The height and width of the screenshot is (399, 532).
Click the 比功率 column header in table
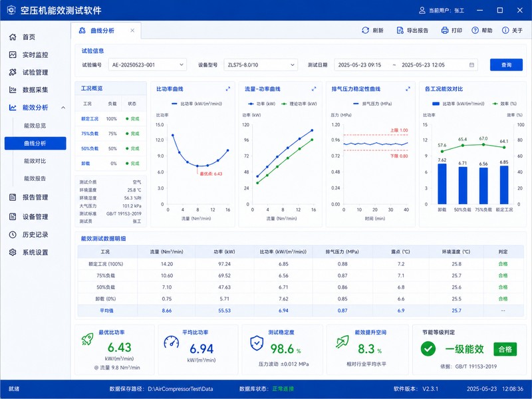click(x=283, y=252)
